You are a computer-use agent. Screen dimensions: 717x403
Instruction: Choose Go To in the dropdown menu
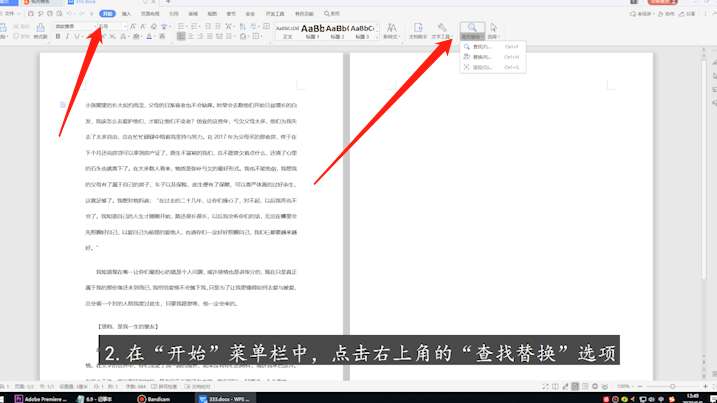482,68
